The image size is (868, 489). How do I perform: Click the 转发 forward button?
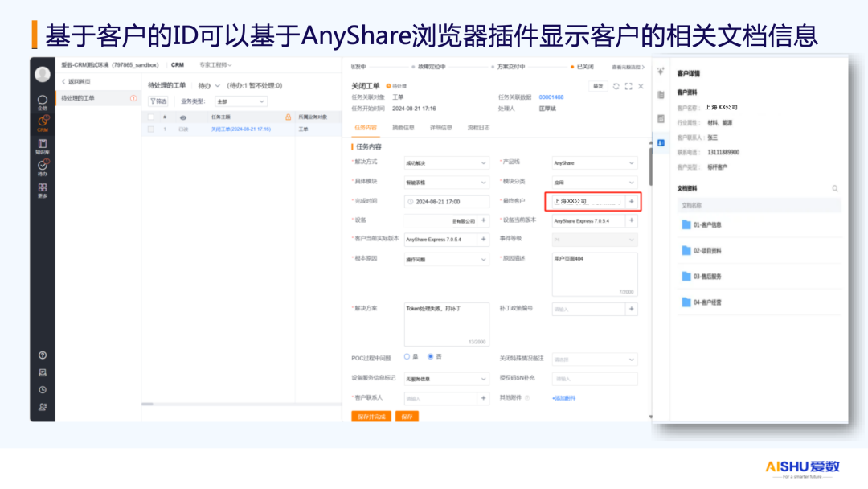click(598, 86)
